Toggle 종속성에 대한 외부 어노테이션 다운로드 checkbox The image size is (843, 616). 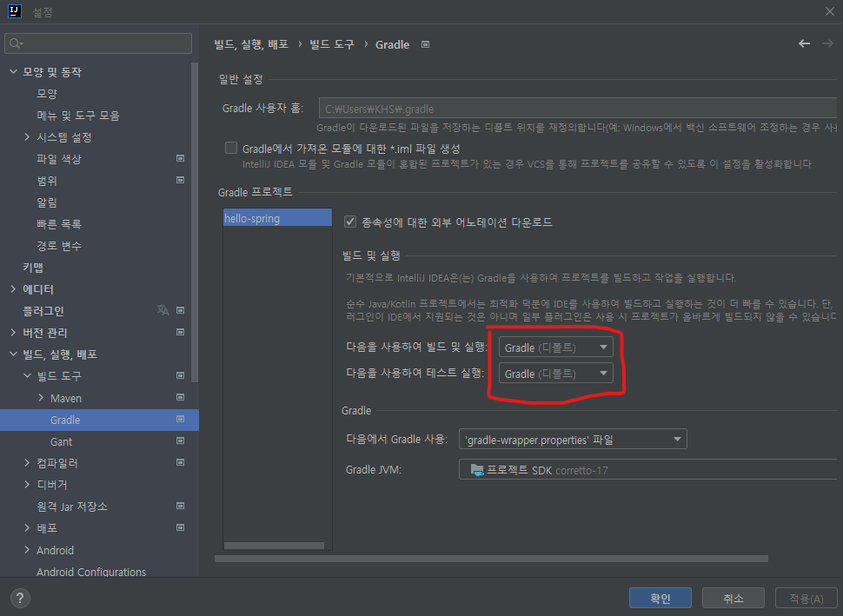click(350, 222)
